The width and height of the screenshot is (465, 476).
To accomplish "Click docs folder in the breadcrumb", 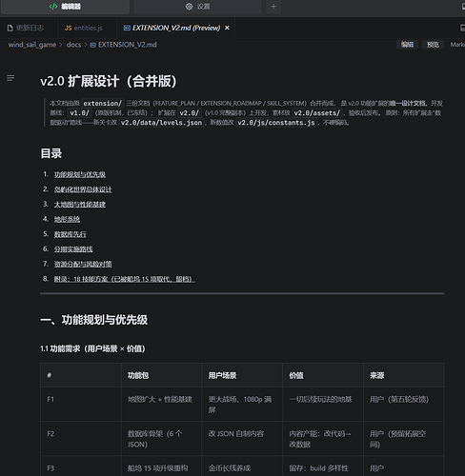I will 73,45.
